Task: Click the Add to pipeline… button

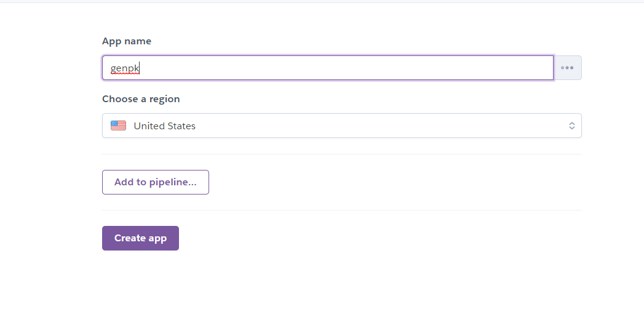Action: pyautogui.click(x=155, y=182)
